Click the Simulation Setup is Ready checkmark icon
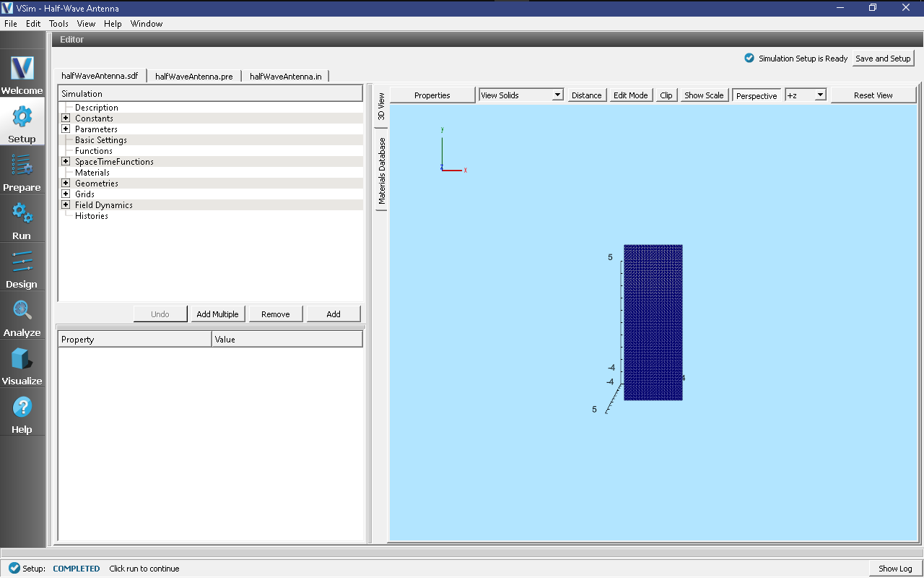 tap(749, 58)
